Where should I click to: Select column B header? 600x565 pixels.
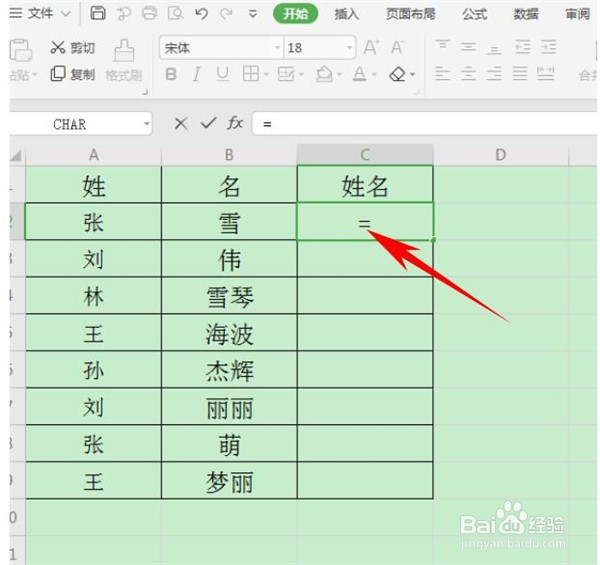click(229, 155)
